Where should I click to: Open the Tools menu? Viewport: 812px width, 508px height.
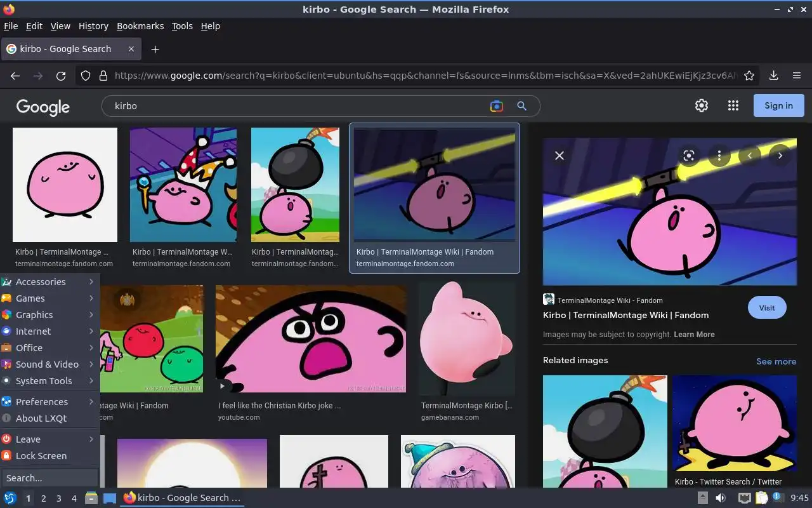[182, 26]
